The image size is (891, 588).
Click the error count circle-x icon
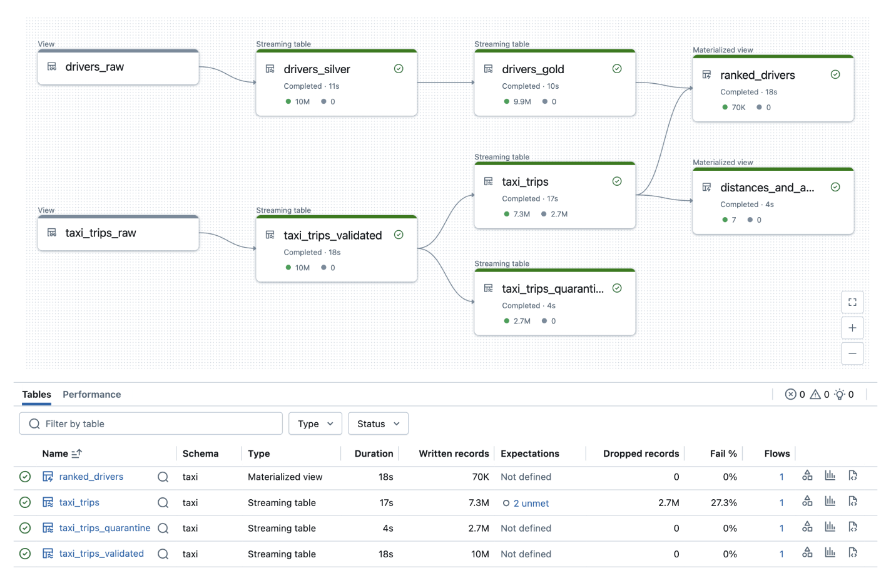[791, 394]
